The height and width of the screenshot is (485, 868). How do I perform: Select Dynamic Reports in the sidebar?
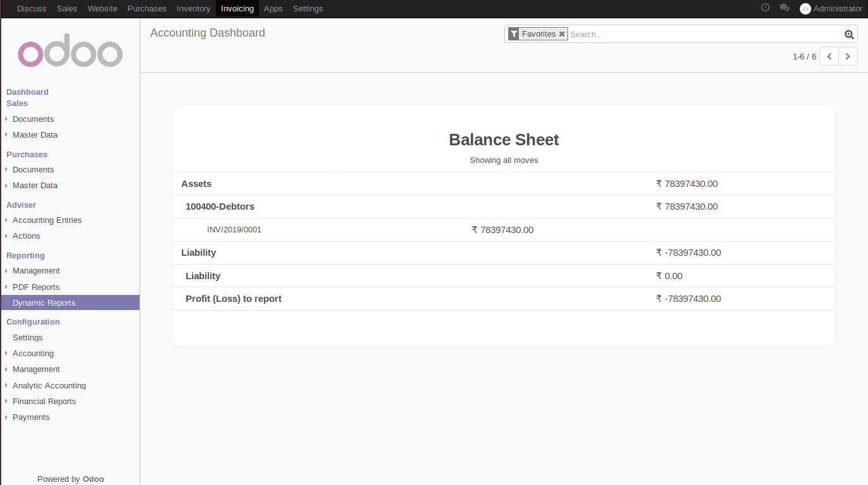click(69, 303)
